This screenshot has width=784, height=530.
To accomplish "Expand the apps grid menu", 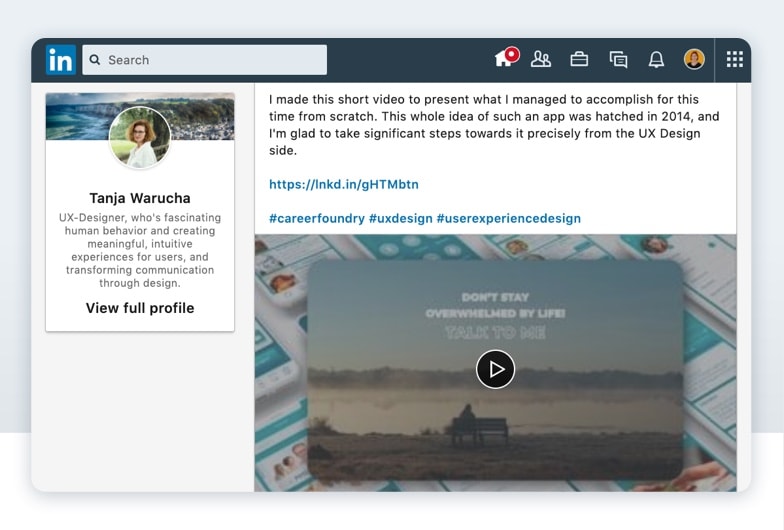I will [735, 60].
